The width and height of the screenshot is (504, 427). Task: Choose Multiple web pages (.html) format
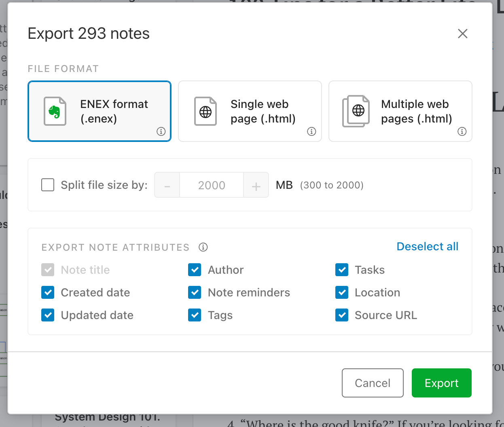point(400,111)
